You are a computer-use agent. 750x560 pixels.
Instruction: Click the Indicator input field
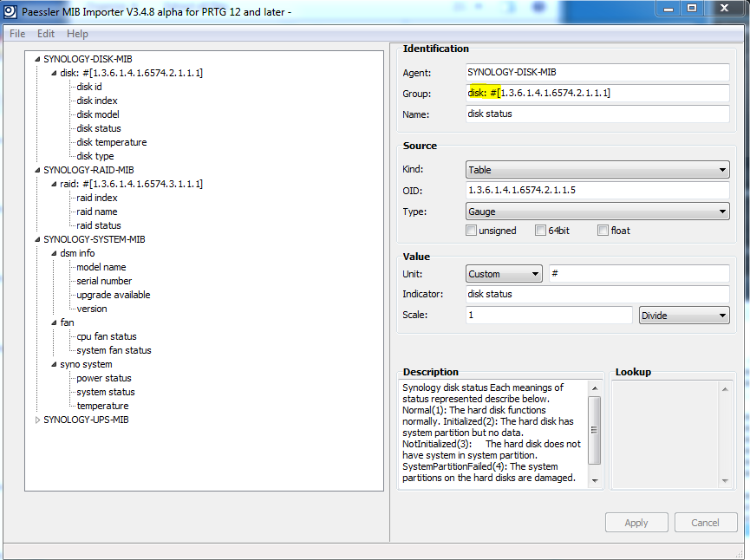597,294
